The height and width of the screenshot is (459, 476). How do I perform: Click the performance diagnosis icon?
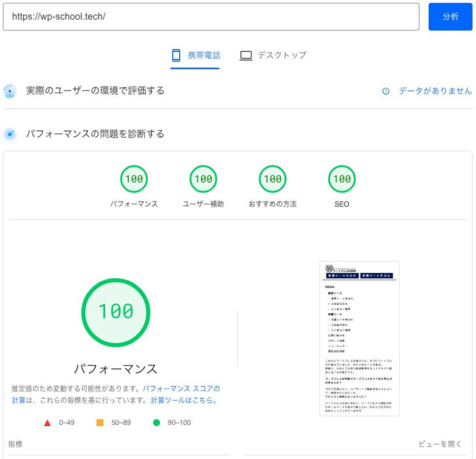click(10, 134)
